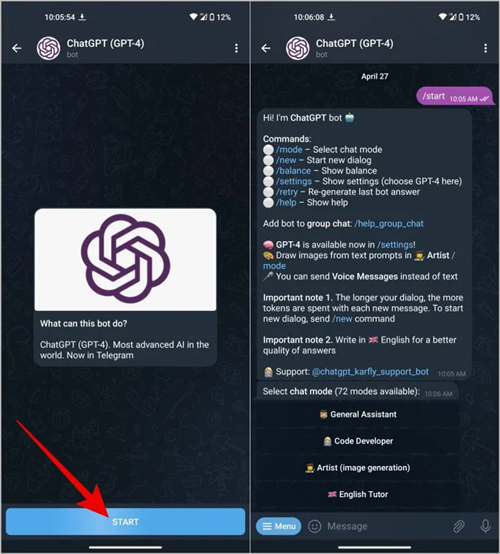This screenshot has width=500, height=554.
Task: Tap the back arrow in left chat
Action: pos(17,48)
